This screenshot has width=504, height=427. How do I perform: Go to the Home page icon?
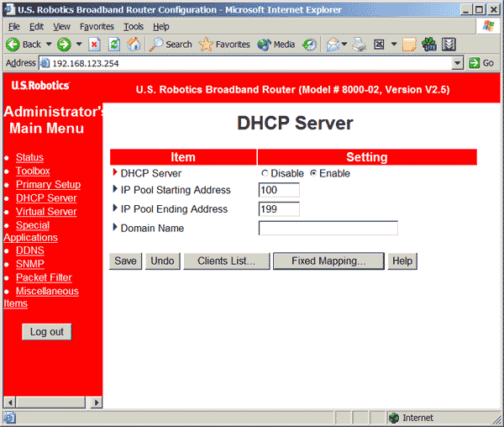[x=134, y=45]
